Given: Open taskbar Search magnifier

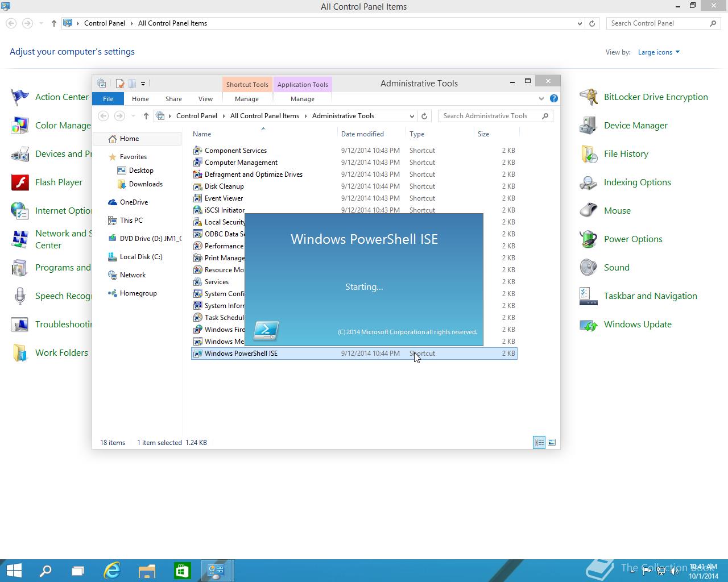Looking at the screenshot, I should pyautogui.click(x=45, y=571).
